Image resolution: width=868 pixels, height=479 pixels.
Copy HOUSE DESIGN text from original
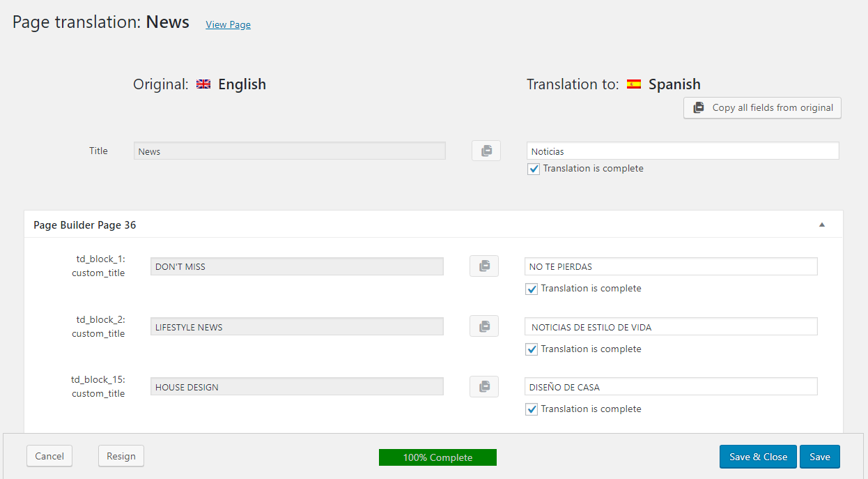484,387
